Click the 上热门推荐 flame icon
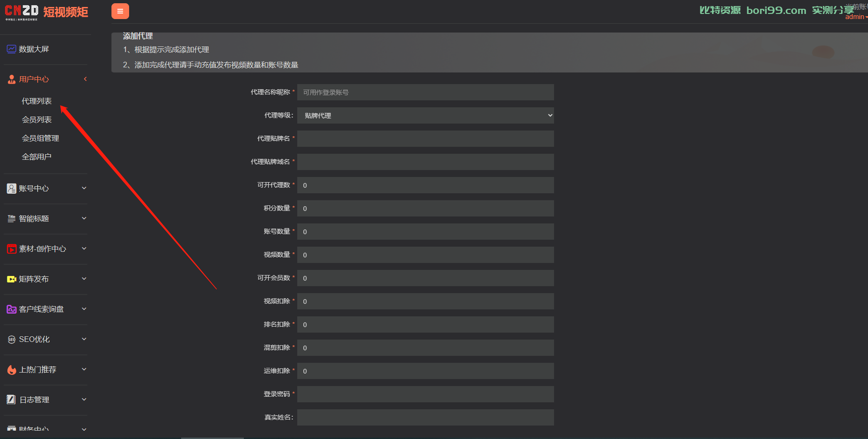The height and width of the screenshot is (439, 868). click(x=12, y=370)
